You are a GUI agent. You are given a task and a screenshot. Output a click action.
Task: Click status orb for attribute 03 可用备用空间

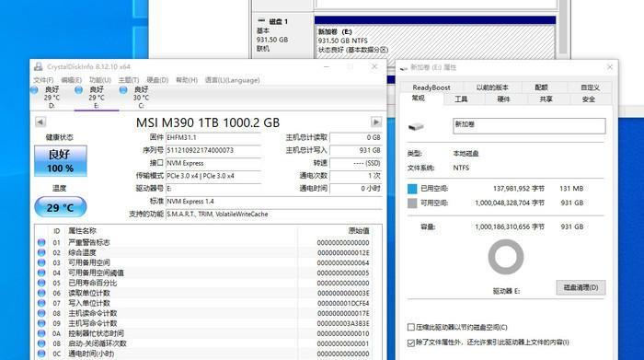(41, 262)
